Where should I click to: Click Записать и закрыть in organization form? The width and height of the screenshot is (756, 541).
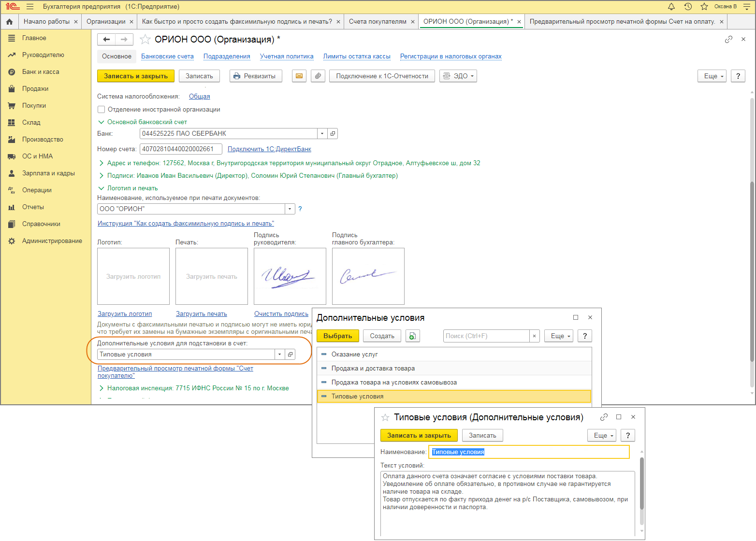tap(136, 76)
